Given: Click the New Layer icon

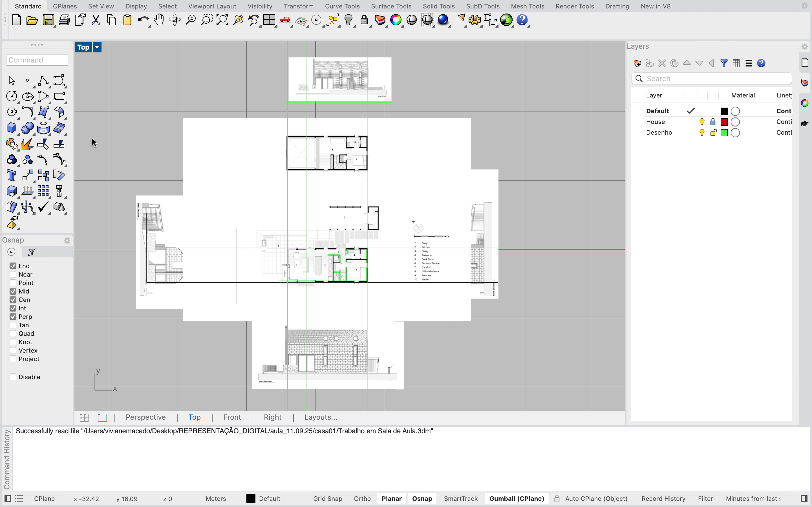Looking at the screenshot, I should coord(637,63).
